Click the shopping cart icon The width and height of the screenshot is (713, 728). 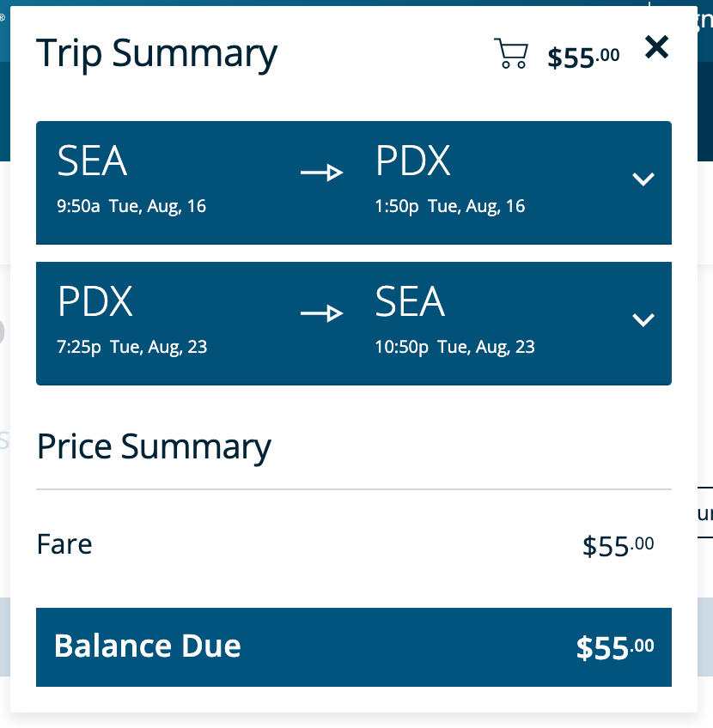[x=510, y=53]
